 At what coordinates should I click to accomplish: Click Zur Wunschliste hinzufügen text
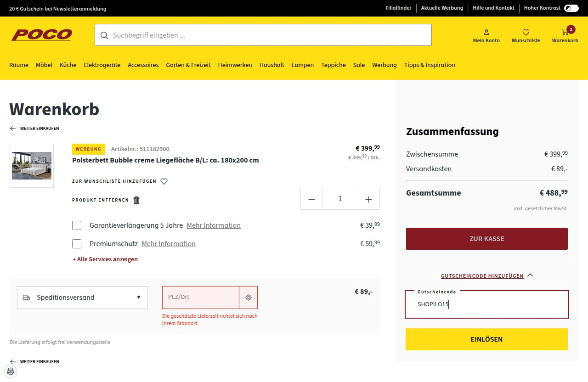[114, 181]
